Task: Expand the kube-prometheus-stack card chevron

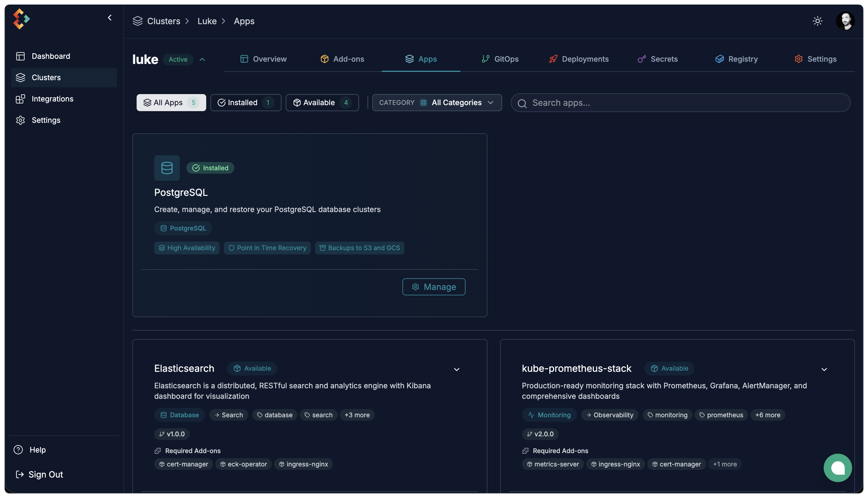Action: click(824, 370)
